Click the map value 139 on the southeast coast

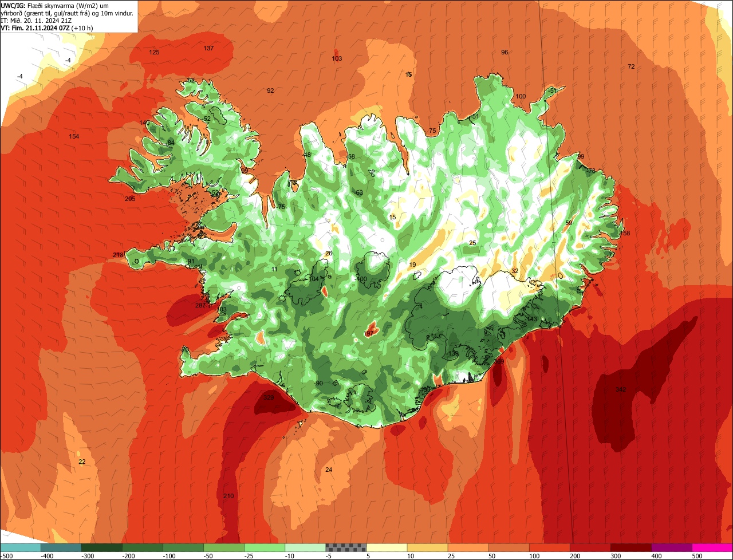tap(453, 353)
